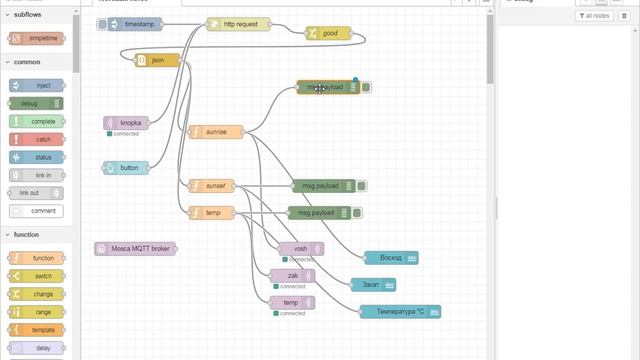
Task: Select the Температура °C text node
Action: pyautogui.click(x=400, y=311)
